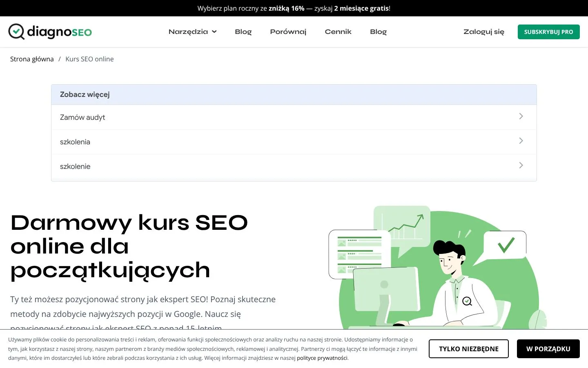Image resolution: width=588 pixels, height=368 pixels.
Task: Accept cookies with W PORZĄDKU
Action: pos(548,349)
